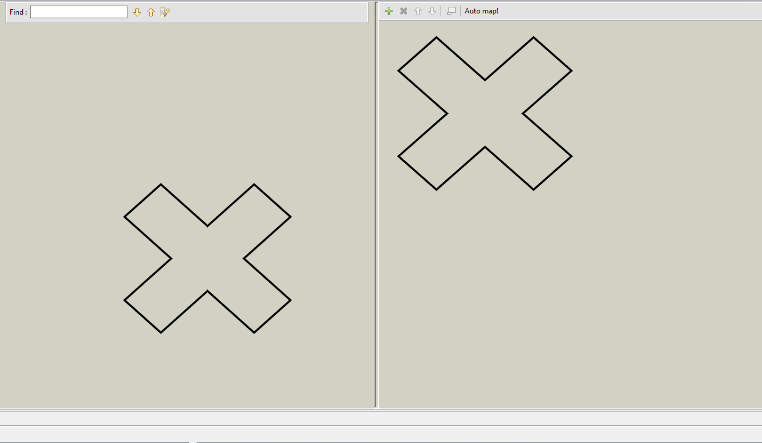Click the icon right of the Find arrows

point(165,12)
